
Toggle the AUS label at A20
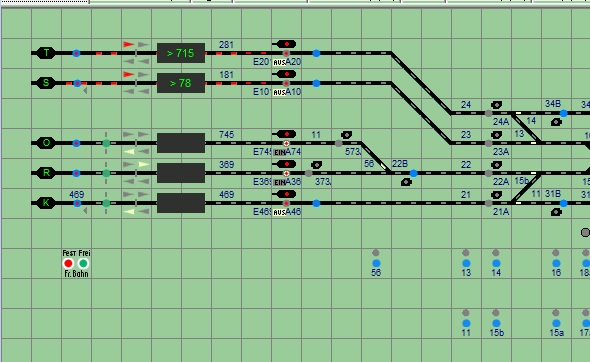279,62
